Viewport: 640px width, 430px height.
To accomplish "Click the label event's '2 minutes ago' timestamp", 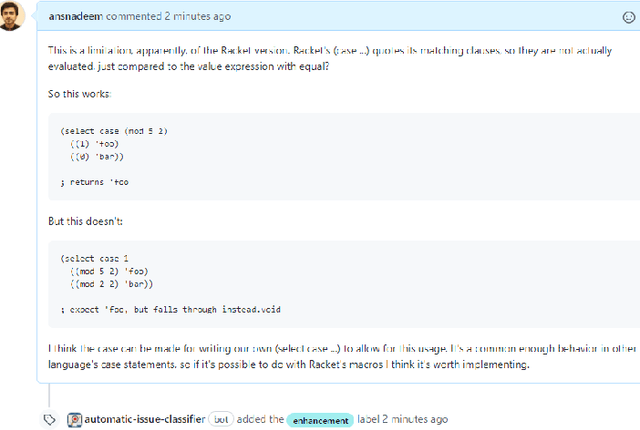I will coord(413,419).
